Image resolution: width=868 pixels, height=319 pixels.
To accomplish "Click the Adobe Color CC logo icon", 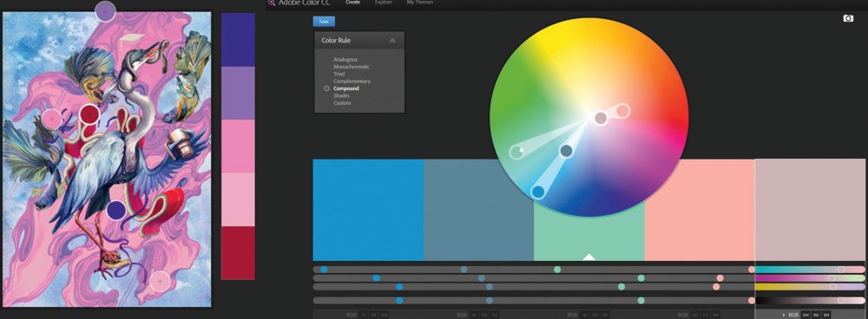I will click(271, 3).
